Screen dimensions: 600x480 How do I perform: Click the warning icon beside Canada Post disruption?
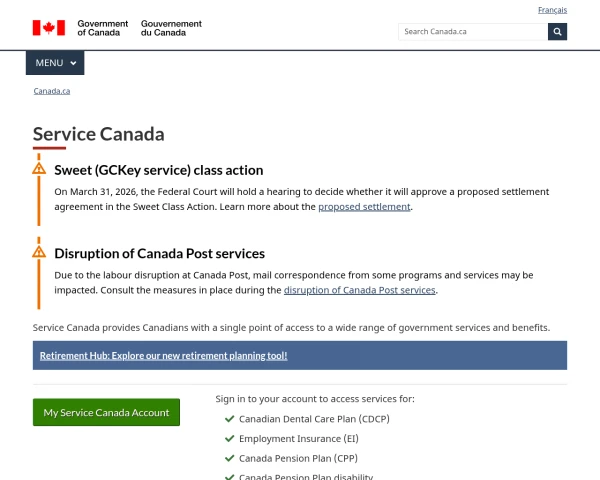click(x=39, y=252)
